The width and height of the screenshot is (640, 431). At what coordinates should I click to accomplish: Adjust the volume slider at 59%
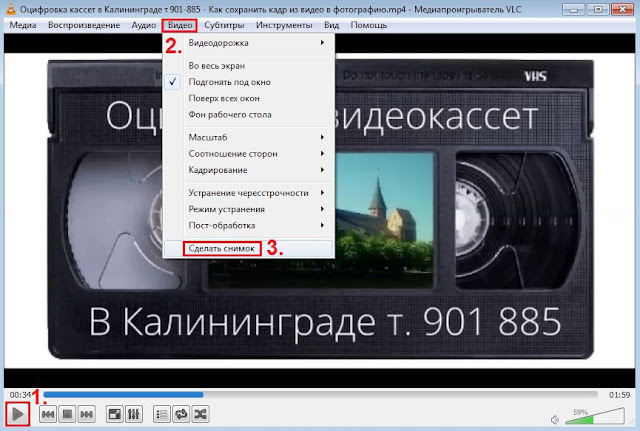click(x=594, y=417)
